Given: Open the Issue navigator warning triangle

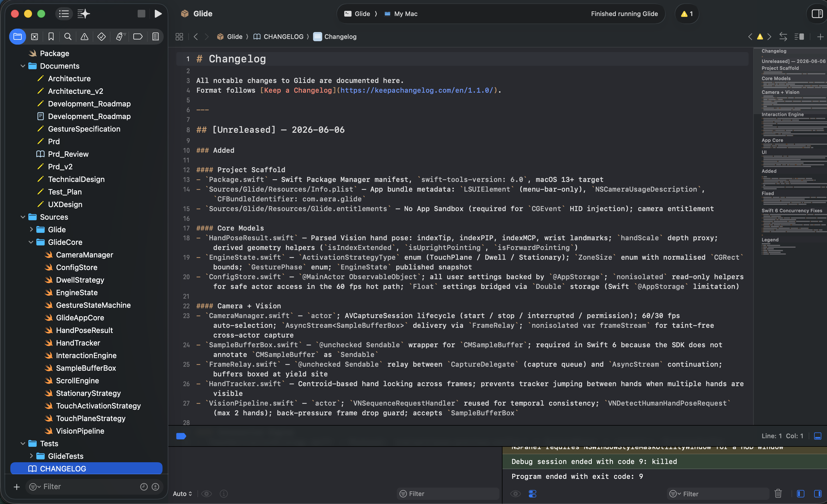Looking at the screenshot, I should (x=85, y=37).
